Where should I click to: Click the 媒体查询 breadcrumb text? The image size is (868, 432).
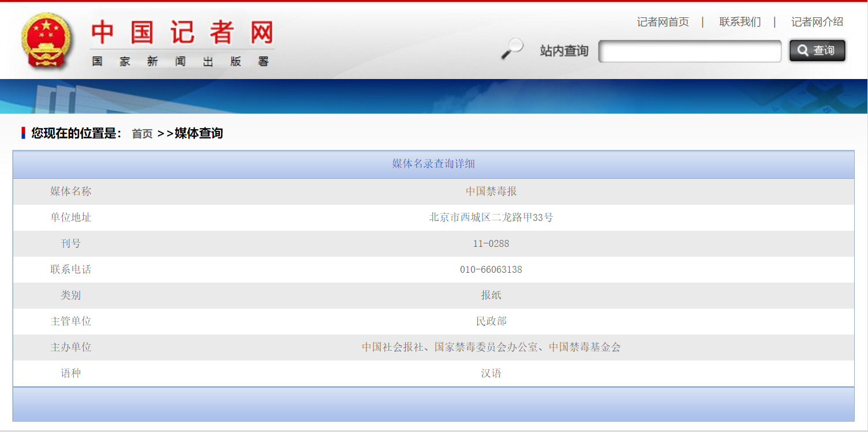pyautogui.click(x=199, y=134)
